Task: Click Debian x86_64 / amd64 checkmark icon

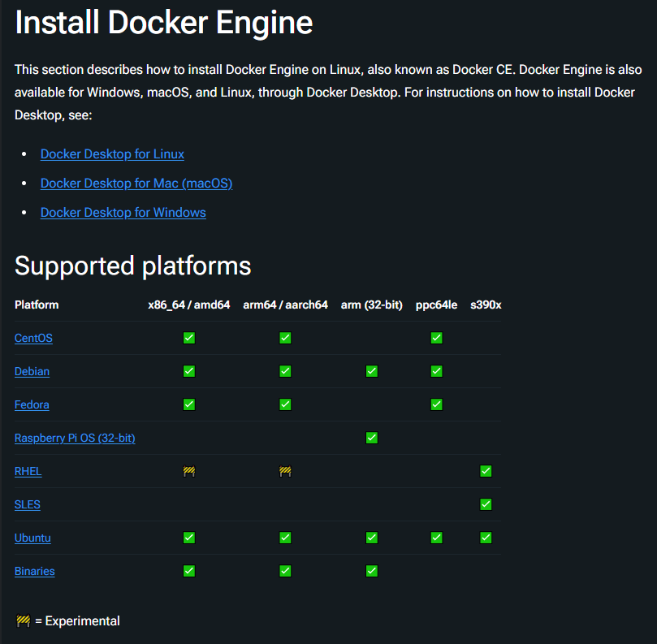Action: click(189, 371)
